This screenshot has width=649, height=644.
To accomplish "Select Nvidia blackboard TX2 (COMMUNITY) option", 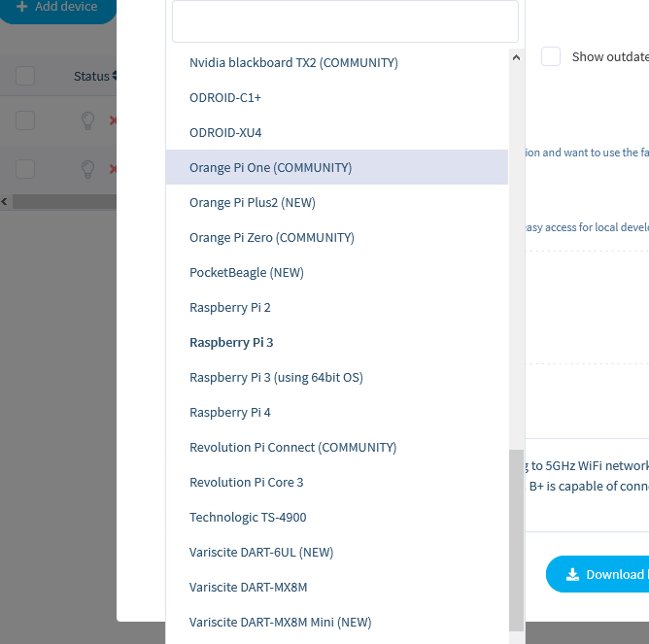I will 337,62.
